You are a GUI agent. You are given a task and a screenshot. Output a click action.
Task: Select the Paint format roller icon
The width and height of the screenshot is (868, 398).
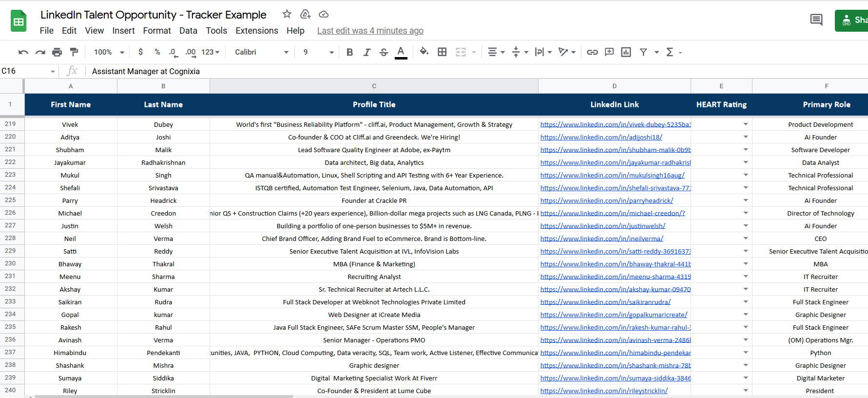coord(74,52)
